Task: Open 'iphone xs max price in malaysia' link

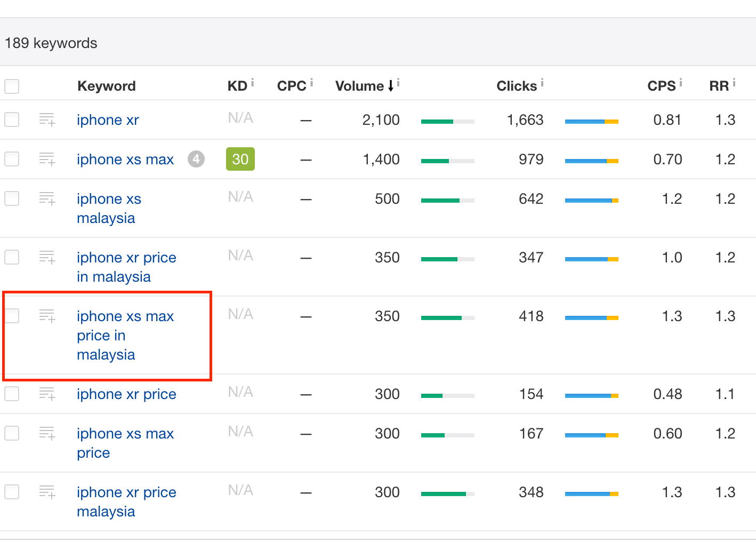Action: [x=125, y=336]
